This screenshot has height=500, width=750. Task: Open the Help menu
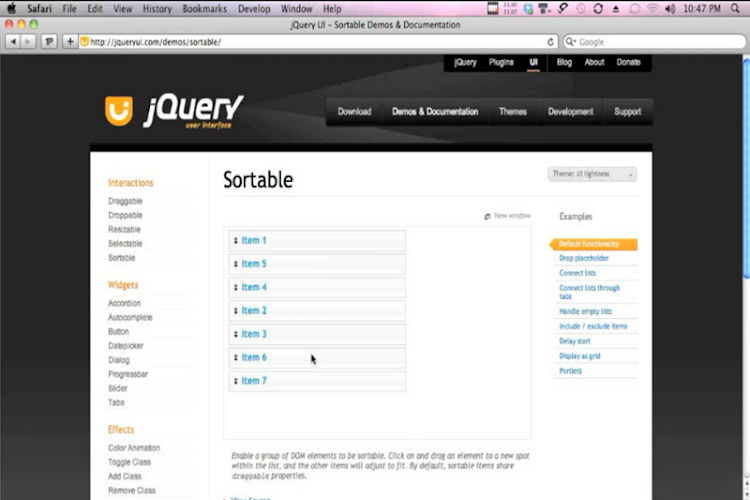point(332,9)
